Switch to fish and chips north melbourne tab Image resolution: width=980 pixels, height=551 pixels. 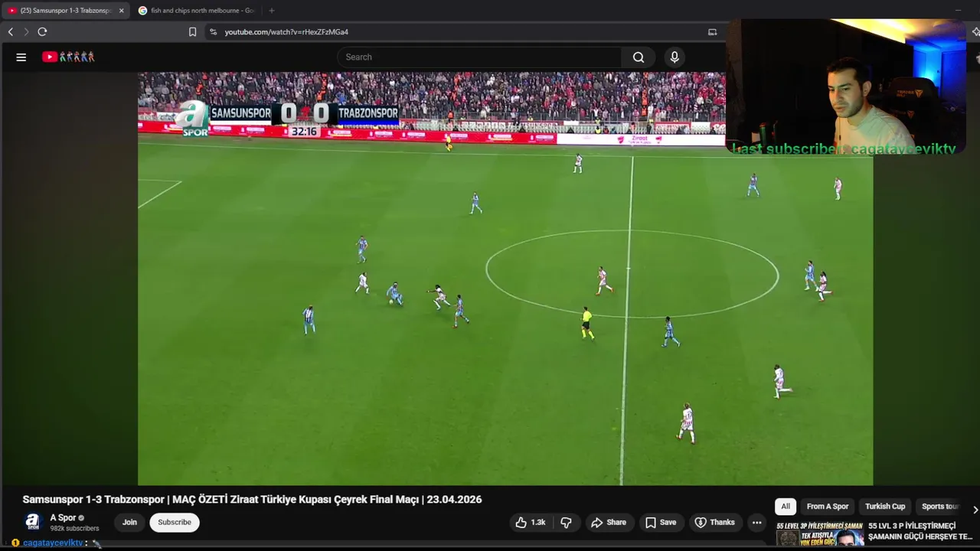coord(197,11)
